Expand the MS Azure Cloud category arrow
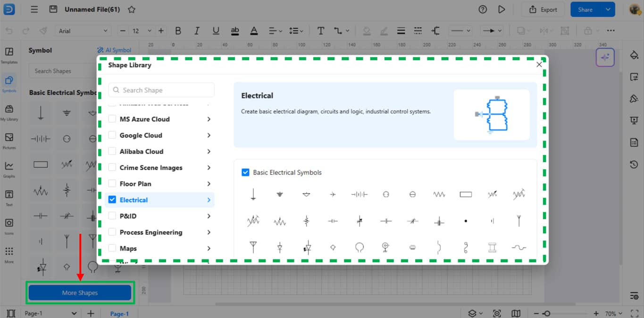Screen dimensions: 644x318 [x=209, y=119]
